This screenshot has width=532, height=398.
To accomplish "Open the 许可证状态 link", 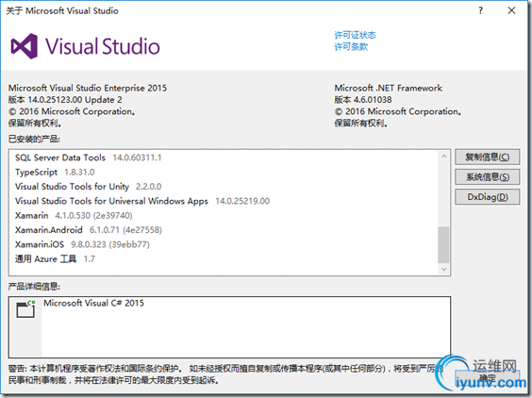I will [355, 35].
